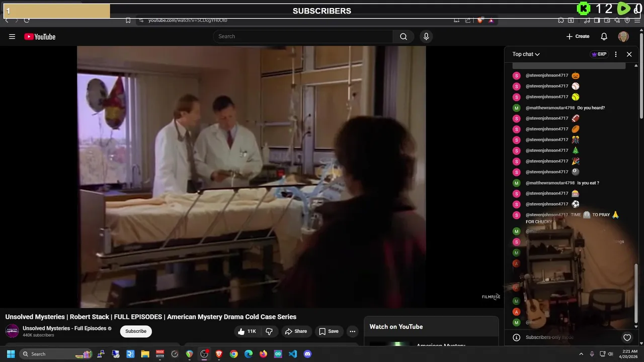Image resolution: width=644 pixels, height=362 pixels.
Task: Save video to a playlist
Action: [329, 331]
